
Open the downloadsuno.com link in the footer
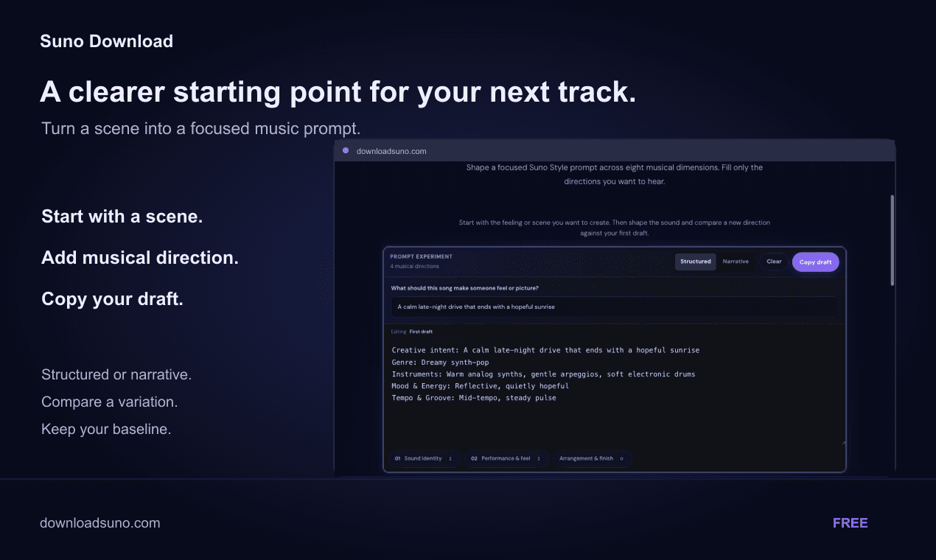[100, 523]
